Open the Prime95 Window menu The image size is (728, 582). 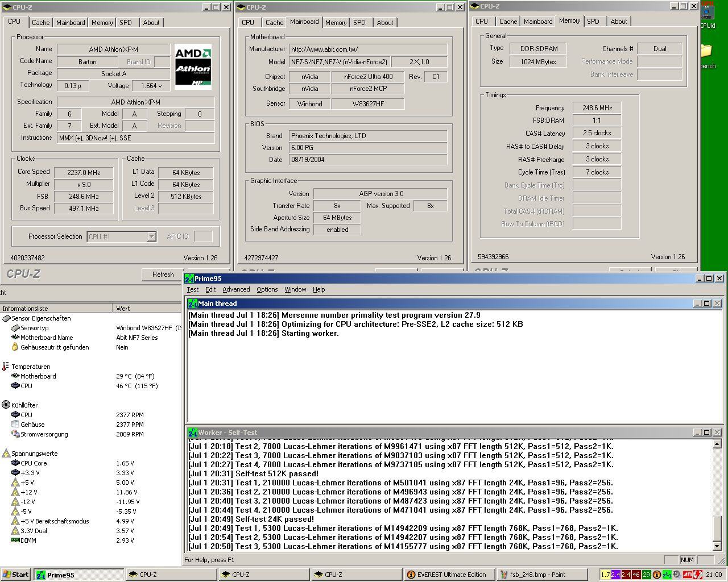coord(295,289)
